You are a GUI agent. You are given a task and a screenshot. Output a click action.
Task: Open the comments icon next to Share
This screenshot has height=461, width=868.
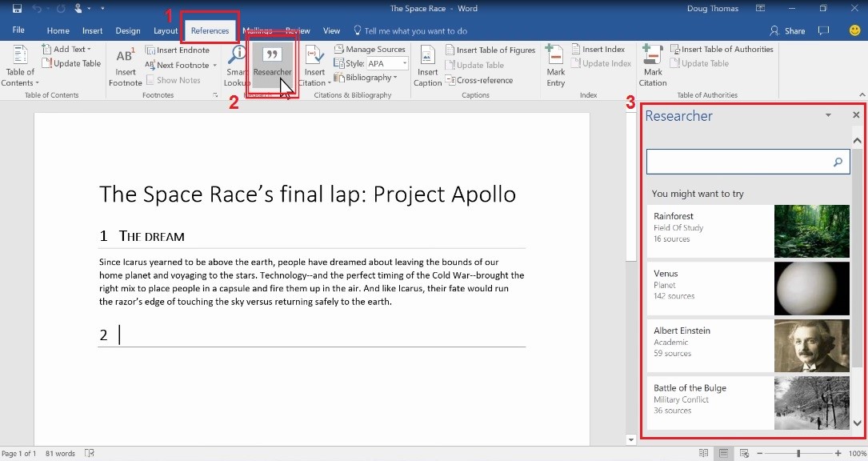[824, 30]
